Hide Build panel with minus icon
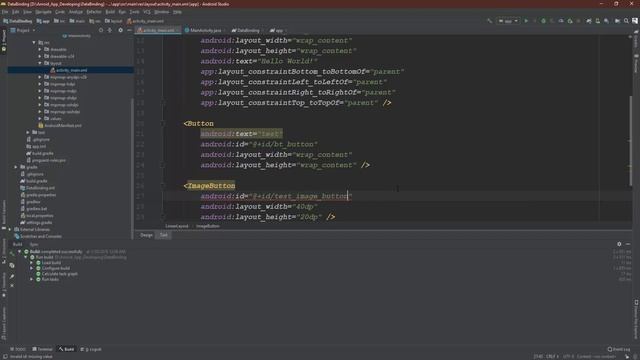This screenshot has width=640, height=360. click(x=628, y=244)
